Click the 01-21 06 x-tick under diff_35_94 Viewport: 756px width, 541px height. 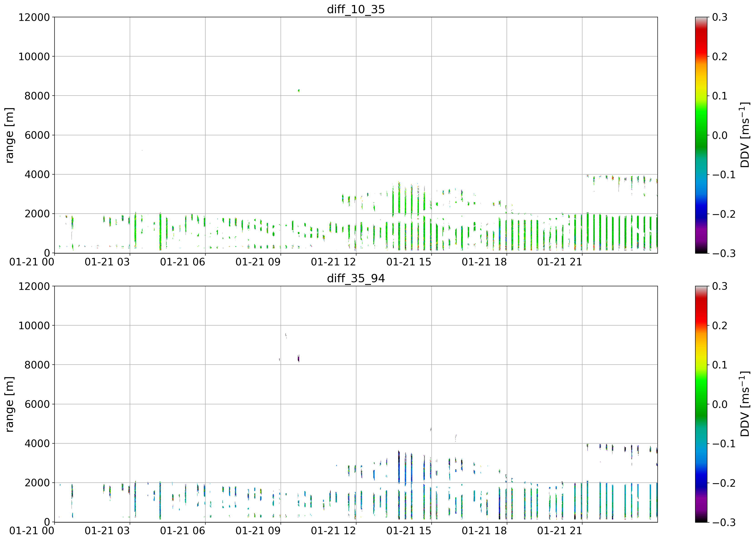pyautogui.click(x=183, y=531)
